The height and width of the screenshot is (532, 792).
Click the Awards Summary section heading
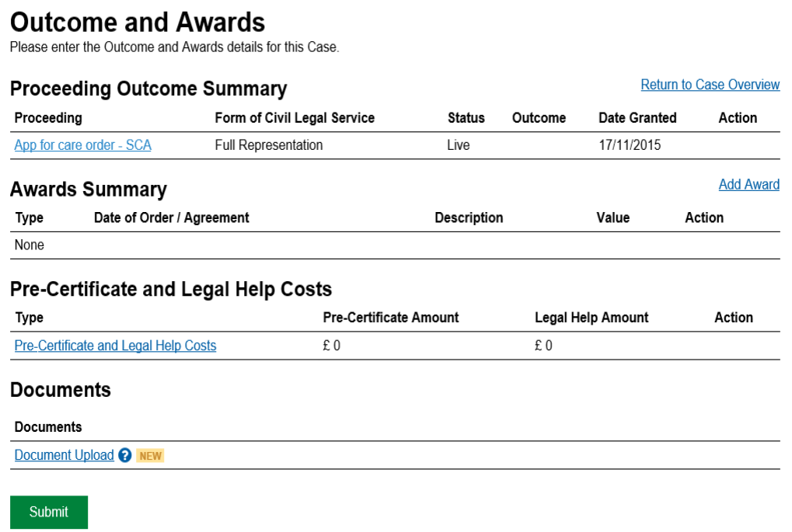click(x=88, y=190)
